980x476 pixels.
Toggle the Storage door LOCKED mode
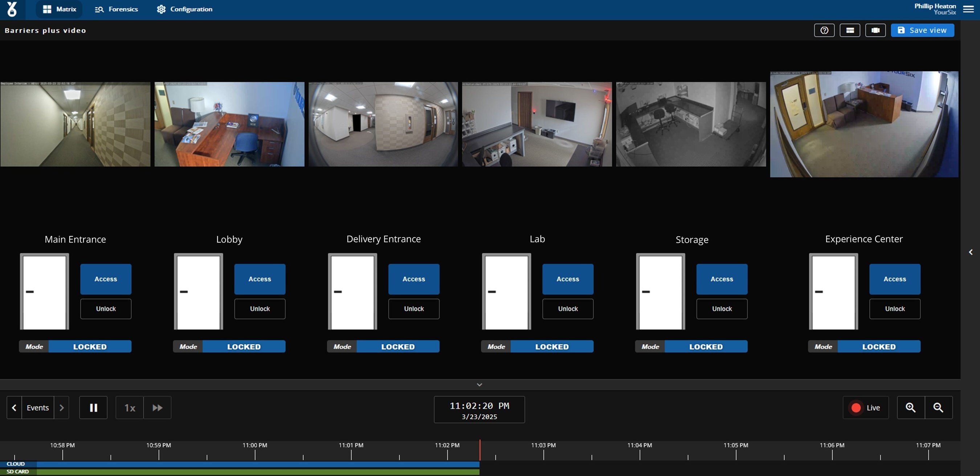(x=706, y=347)
